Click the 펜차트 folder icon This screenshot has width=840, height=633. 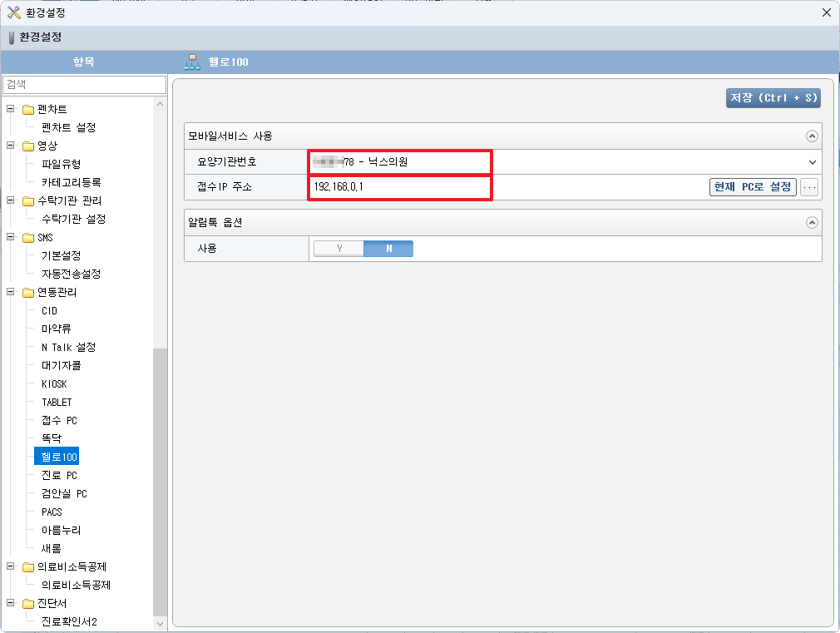28,110
